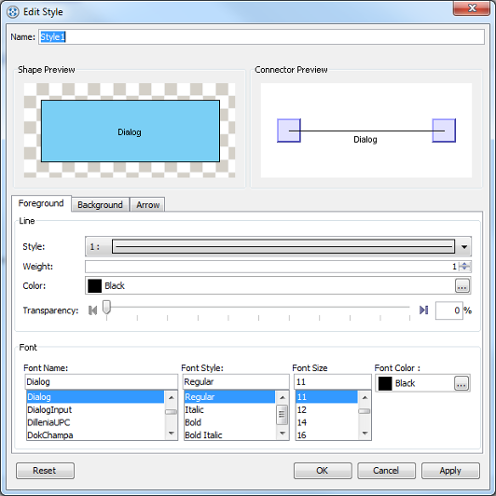Click the Font Name list scrollbar thumb
The height and width of the screenshot is (496, 496).
171,412
